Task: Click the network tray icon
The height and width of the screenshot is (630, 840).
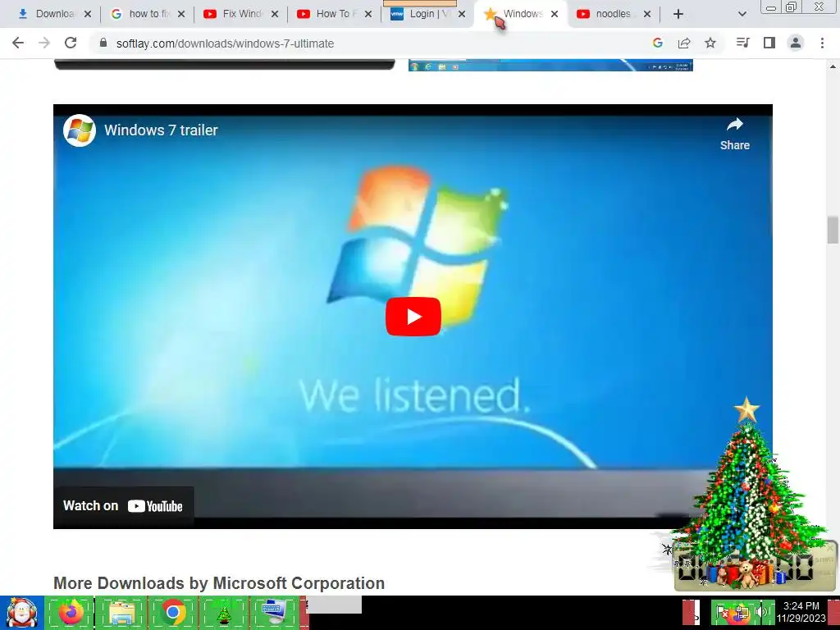Action: coord(742,612)
